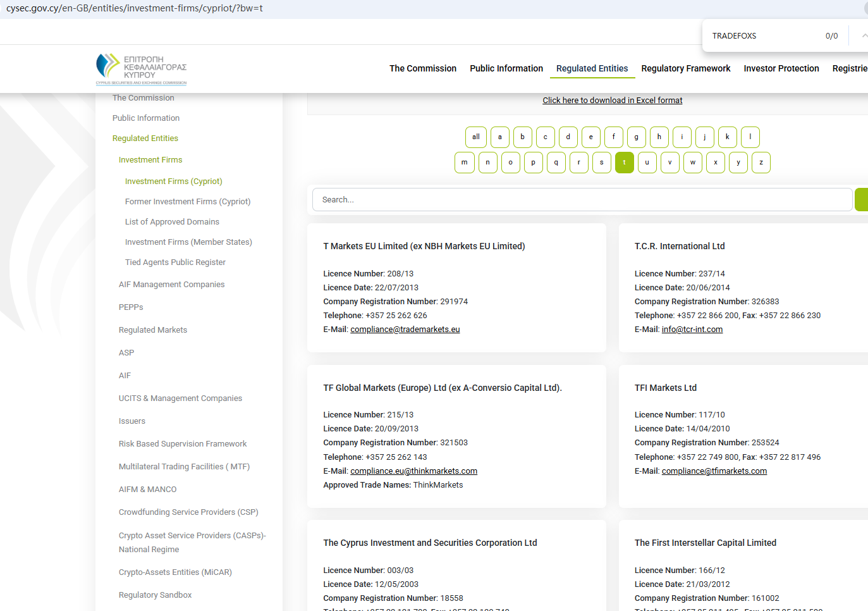Image resolution: width=868 pixels, height=611 pixels.
Task: Open Crowdfunding Service Providers (CSP) section
Action: (188, 512)
